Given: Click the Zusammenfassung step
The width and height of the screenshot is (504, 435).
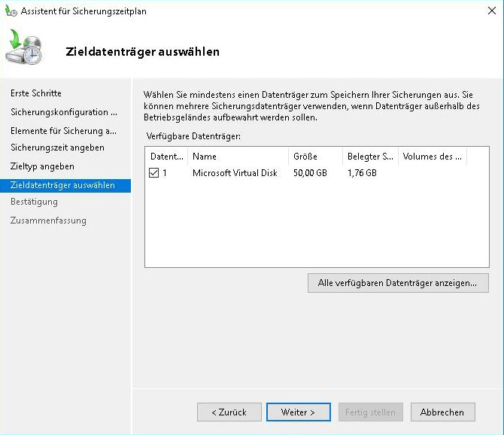Looking at the screenshot, I should point(48,221).
